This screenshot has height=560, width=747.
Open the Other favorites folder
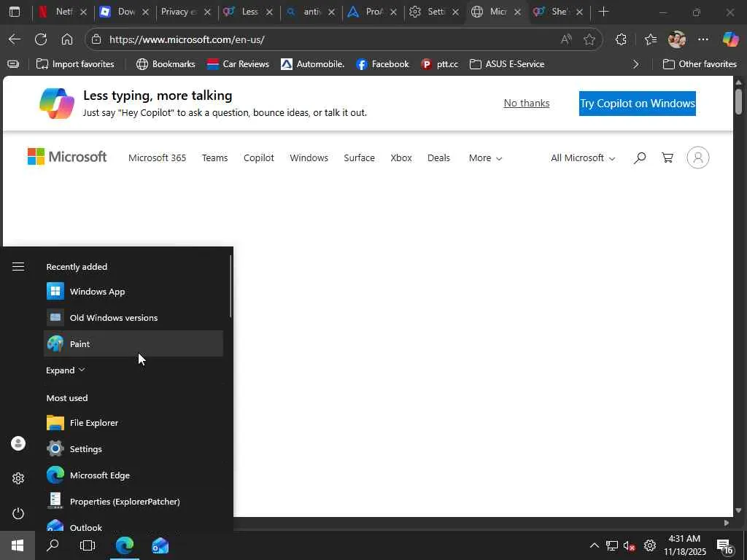tap(700, 64)
